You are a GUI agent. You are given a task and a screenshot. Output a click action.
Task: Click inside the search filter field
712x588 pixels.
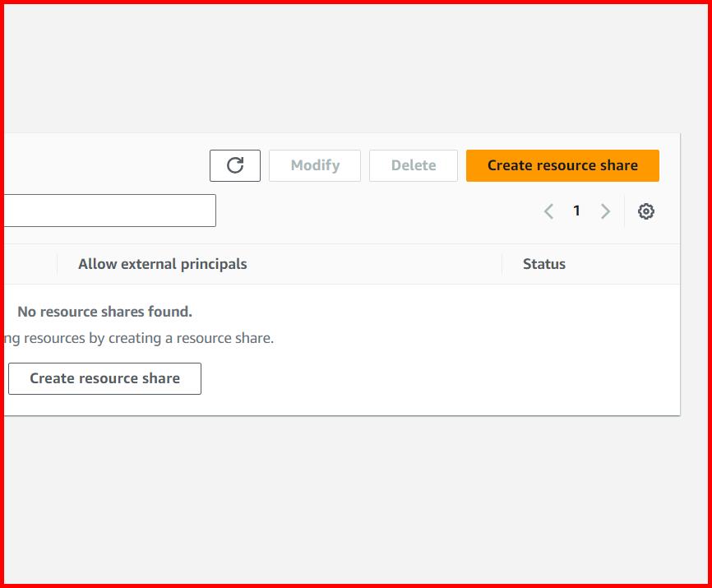point(107,211)
